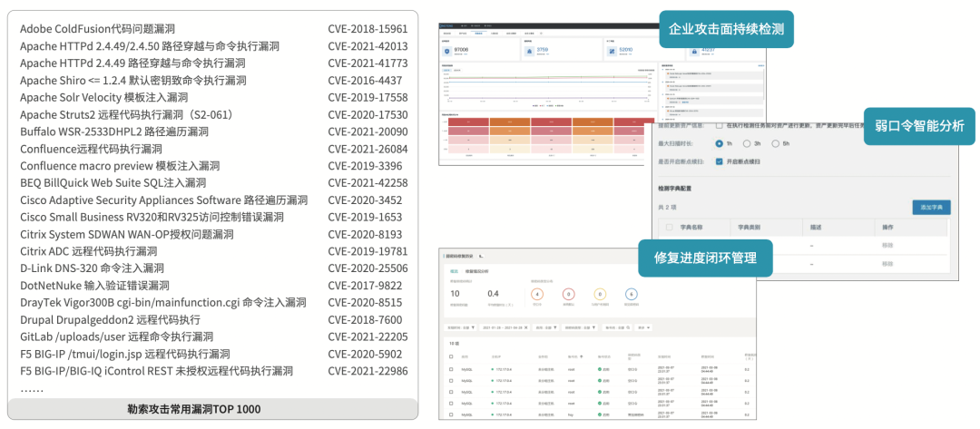The height and width of the screenshot is (429, 980).
Task: Switch to the first tab of the repair history panel
Action: pos(454,271)
